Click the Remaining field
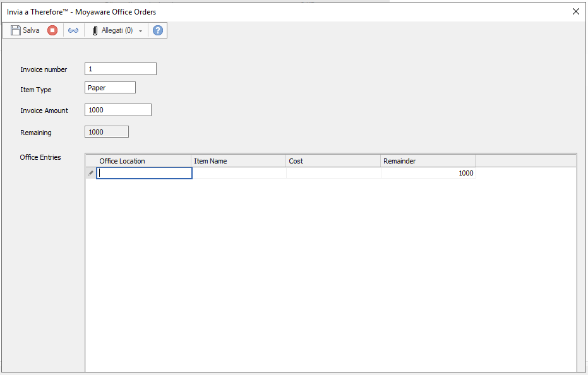 tap(106, 131)
